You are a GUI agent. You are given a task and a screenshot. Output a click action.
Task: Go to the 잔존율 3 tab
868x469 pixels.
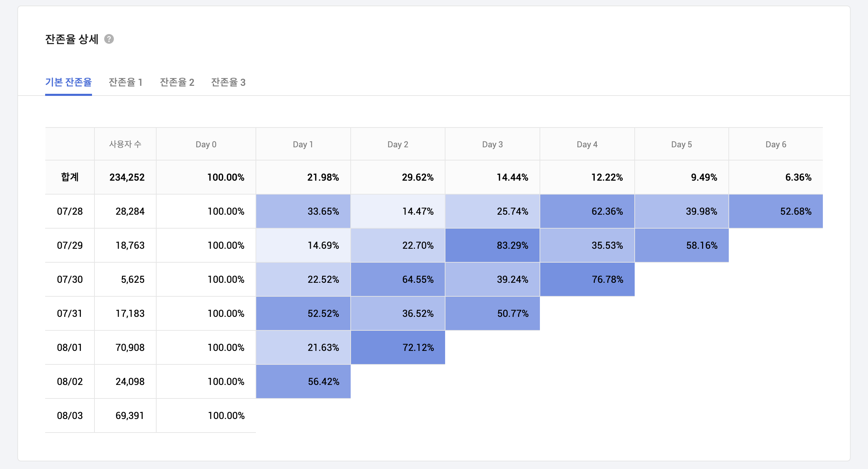point(228,82)
